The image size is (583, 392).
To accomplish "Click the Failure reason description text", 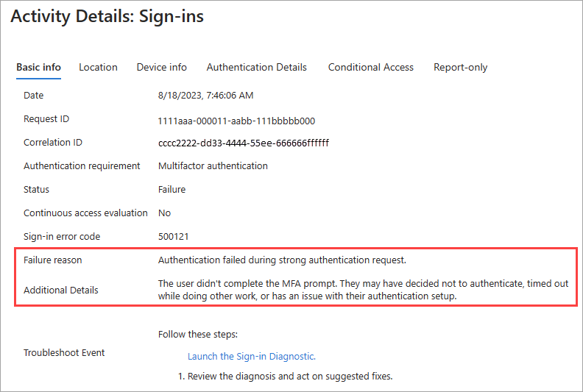I will pos(283,260).
